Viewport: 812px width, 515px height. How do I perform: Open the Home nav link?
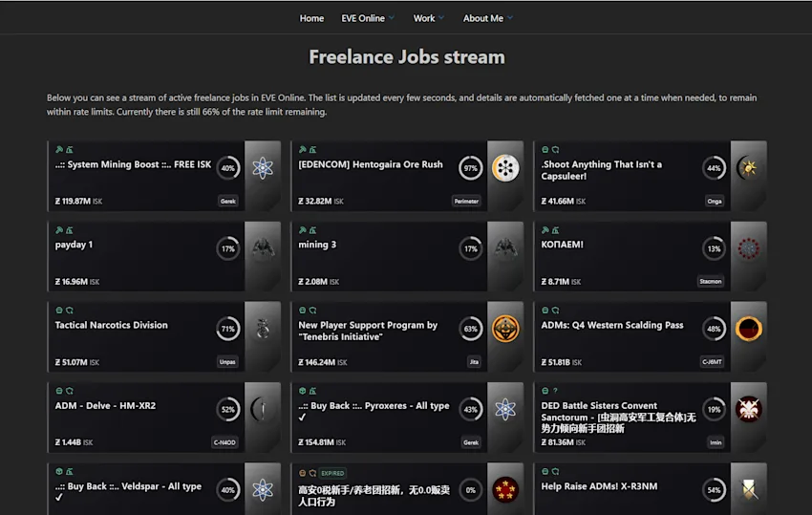click(x=311, y=18)
